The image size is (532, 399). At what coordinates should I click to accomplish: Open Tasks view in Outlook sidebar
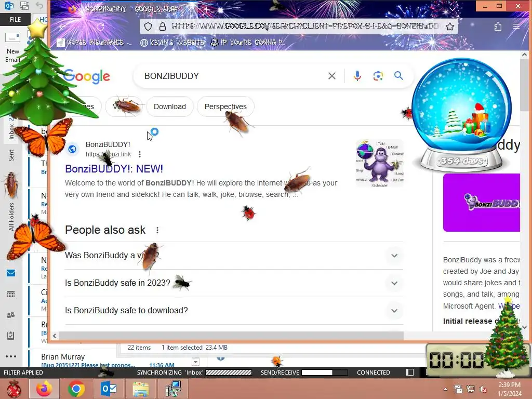[x=11, y=336]
